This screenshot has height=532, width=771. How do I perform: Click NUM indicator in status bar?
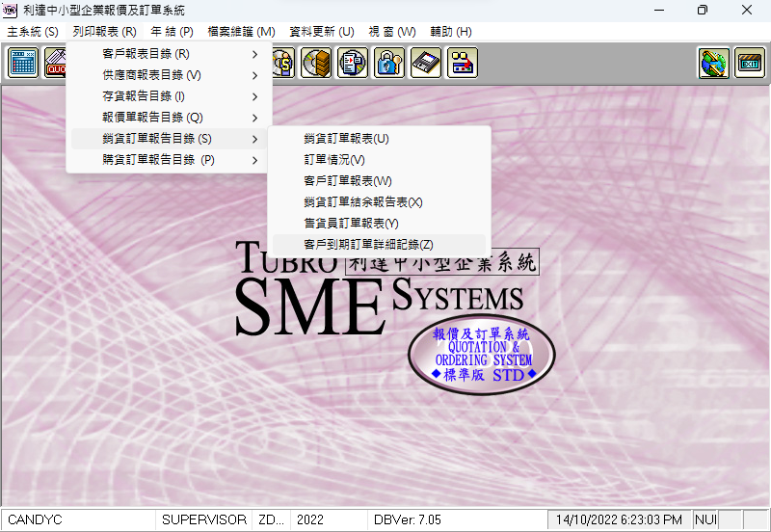(x=705, y=519)
